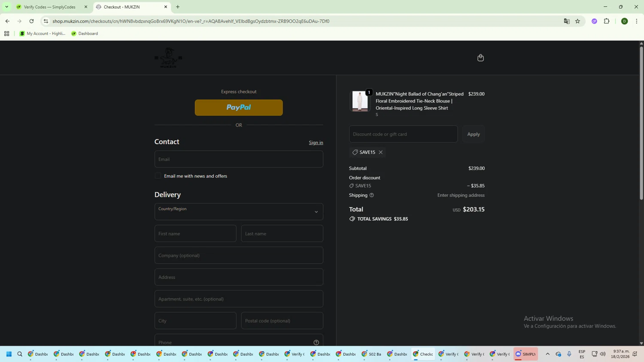Open the volume control tray icon
The width and height of the screenshot is (644, 362).
[x=603, y=354]
